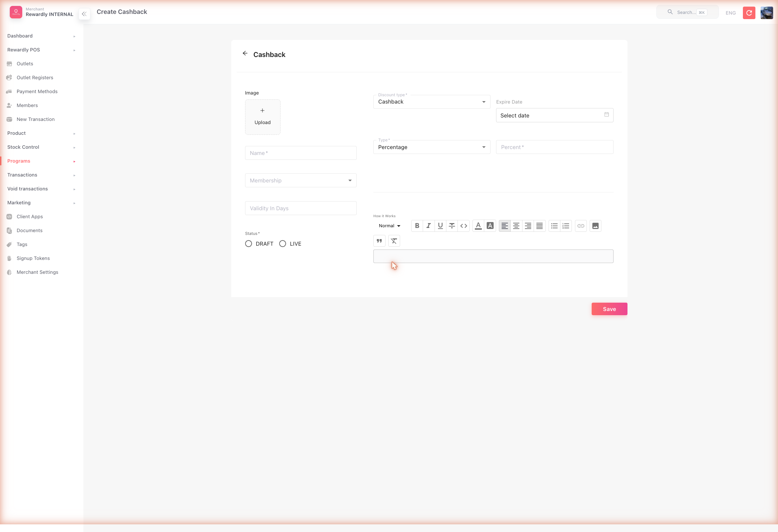
Task: Click the Percent input field
Action: [555, 147]
